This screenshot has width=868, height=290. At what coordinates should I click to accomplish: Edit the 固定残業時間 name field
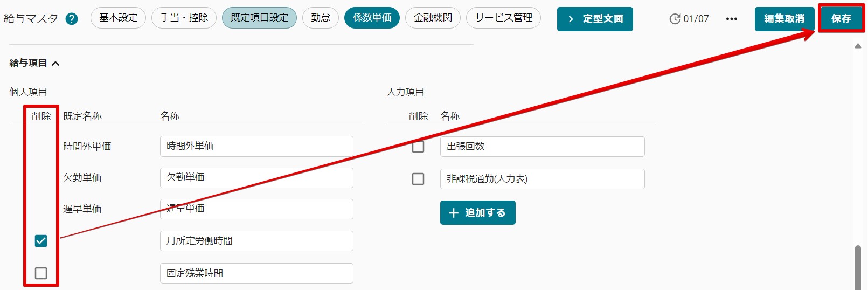pos(256,273)
